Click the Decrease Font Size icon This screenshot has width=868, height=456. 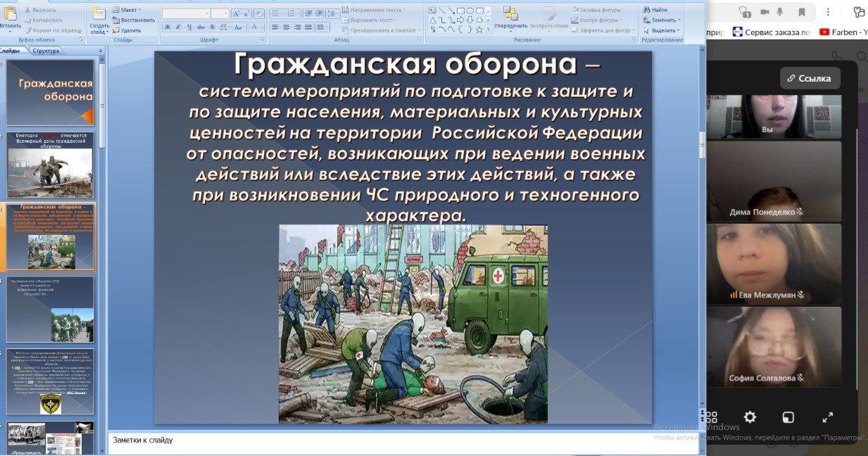point(247,13)
